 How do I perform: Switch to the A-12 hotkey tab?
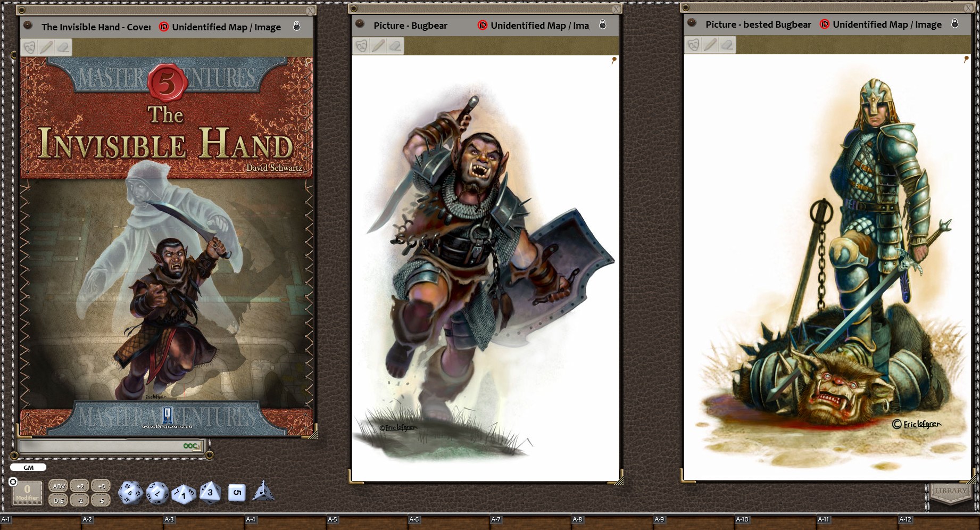click(904, 519)
